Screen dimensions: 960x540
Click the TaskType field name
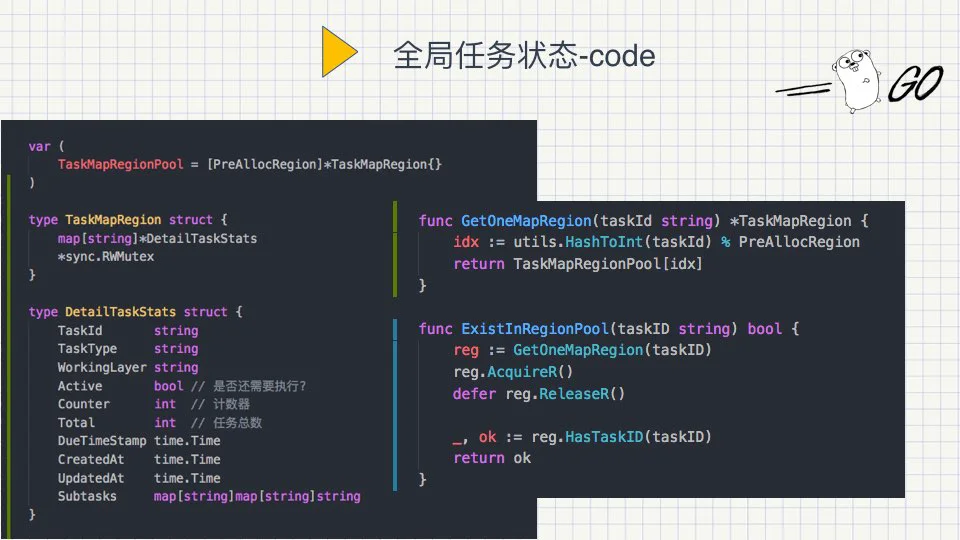point(88,349)
